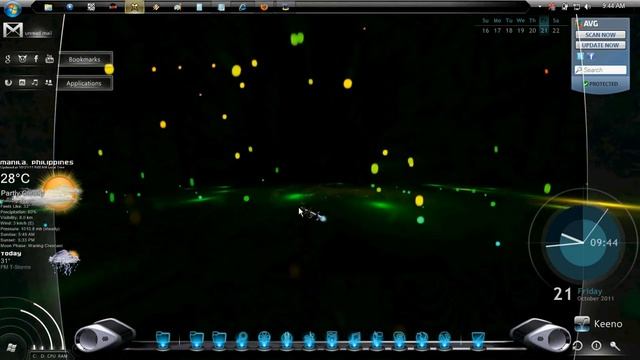The image size is (640, 360).
Task: Click the Facebook icon in the AVG gadget
Action: (x=591, y=56)
